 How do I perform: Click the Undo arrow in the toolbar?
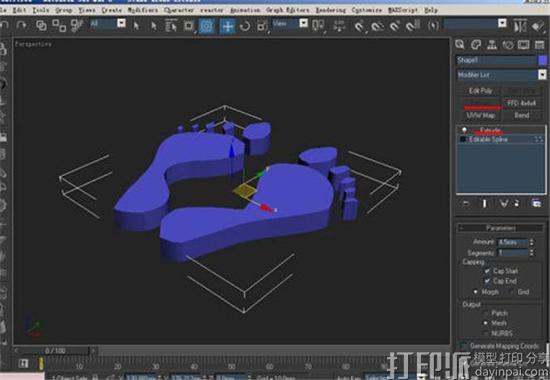tap(5, 25)
